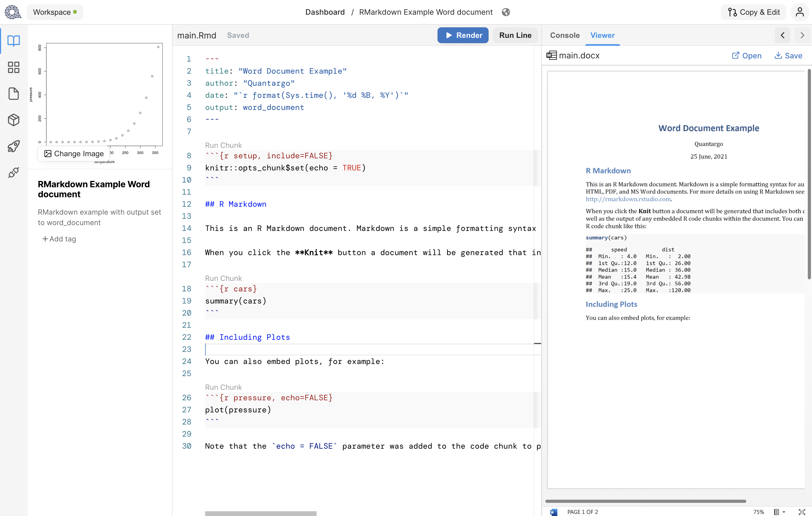Click the Quantargo logo icon
The height and width of the screenshot is (516, 812).
[13, 12]
